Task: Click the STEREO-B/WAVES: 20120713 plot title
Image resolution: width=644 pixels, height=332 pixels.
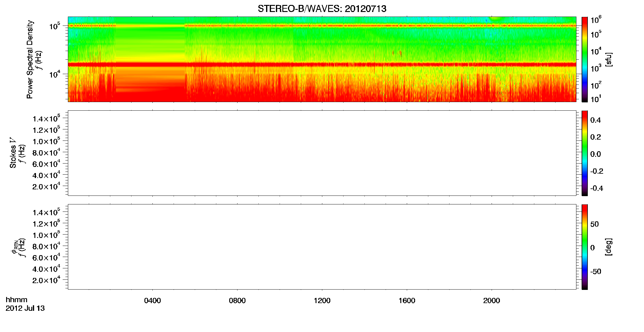Action: point(322,9)
